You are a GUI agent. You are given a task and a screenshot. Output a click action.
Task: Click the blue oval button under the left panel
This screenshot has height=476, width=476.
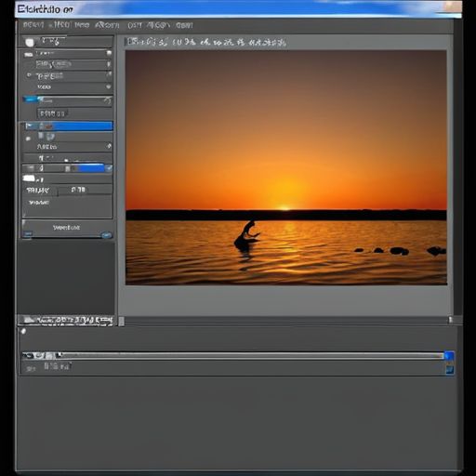click(106, 235)
